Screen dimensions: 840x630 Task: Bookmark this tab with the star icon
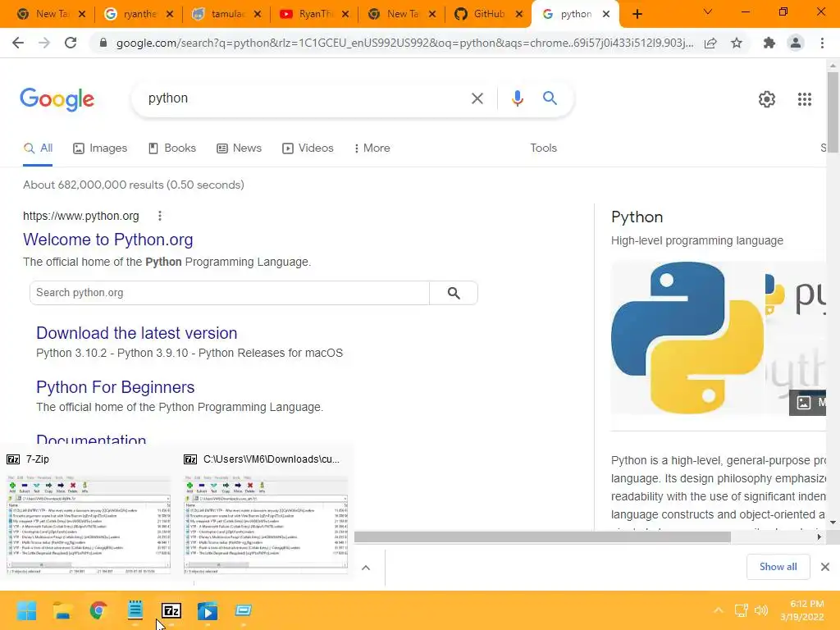pos(737,43)
